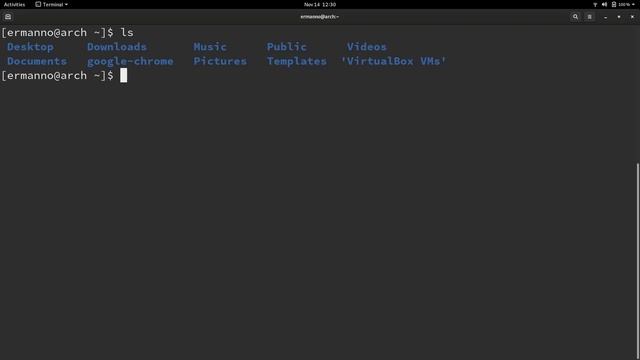
Task: Open the system menu arrow
Action: point(633,4)
